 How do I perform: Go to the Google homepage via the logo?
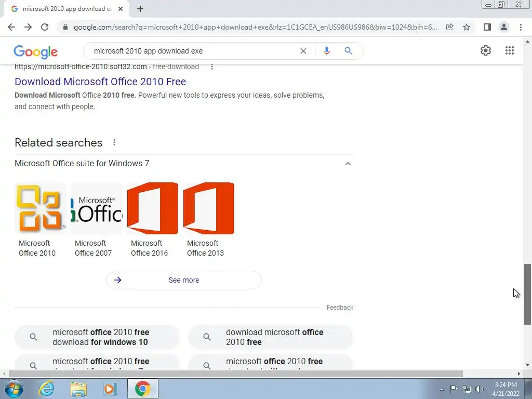[36, 51]
